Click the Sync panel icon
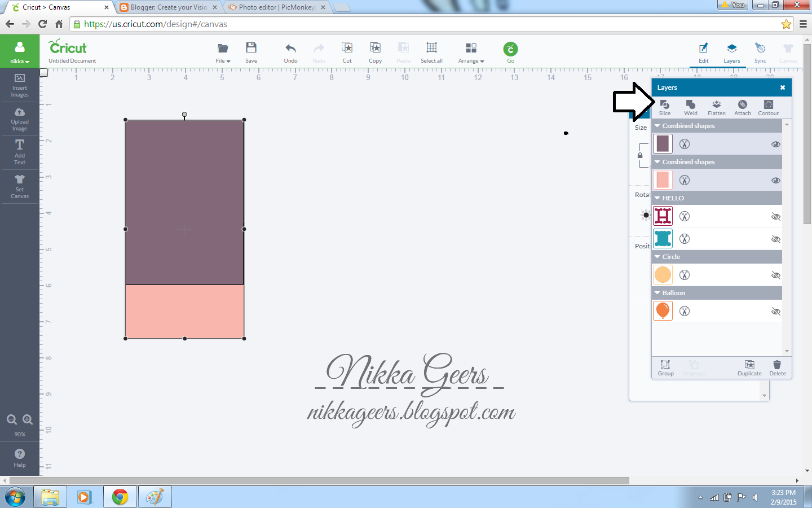The image size is (812, 508). pyautogui.click(x=760, y=52)
